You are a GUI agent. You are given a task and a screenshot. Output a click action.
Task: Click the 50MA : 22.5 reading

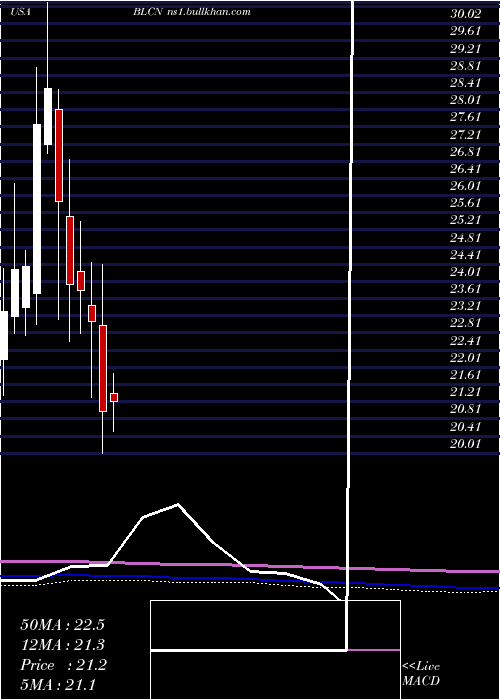tap(62, 625)
